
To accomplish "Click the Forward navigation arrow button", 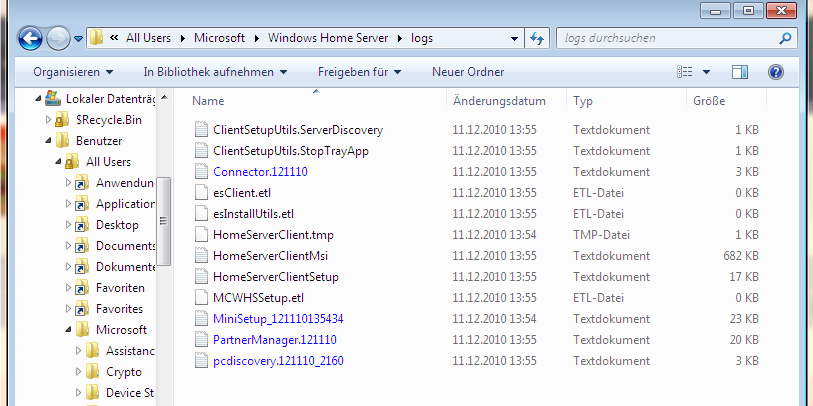I will [58, 38].
